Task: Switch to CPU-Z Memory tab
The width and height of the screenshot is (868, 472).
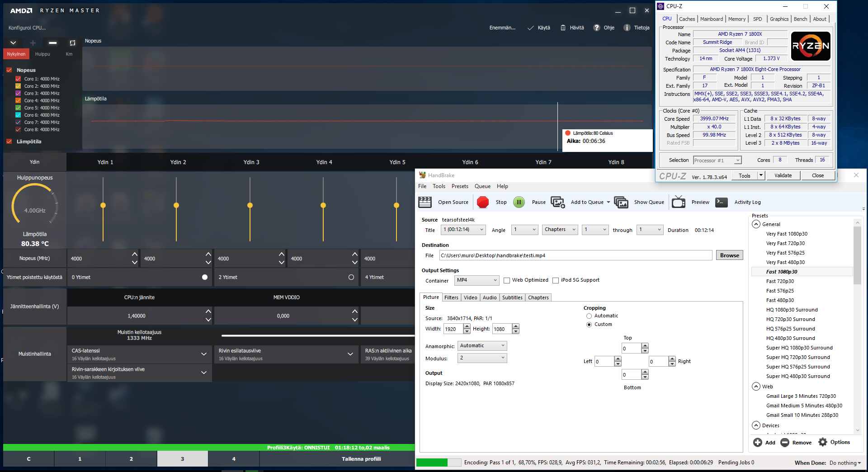Action: (x=737, y=19)
